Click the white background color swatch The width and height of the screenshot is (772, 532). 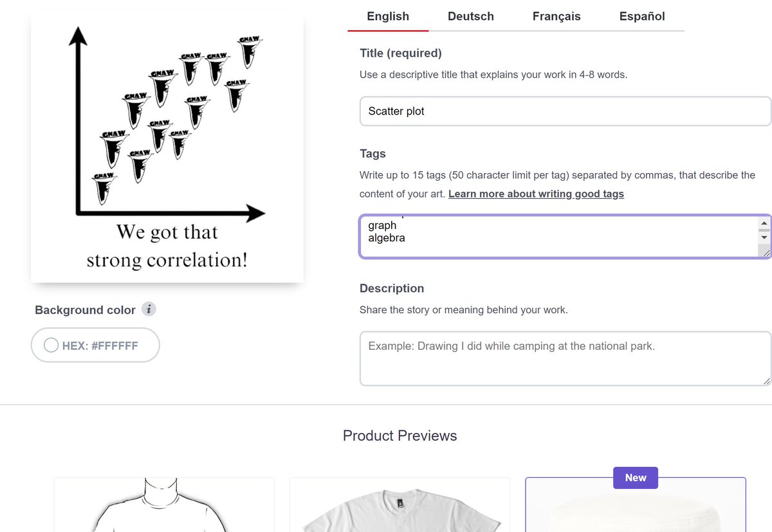click(x=51, y=345)
